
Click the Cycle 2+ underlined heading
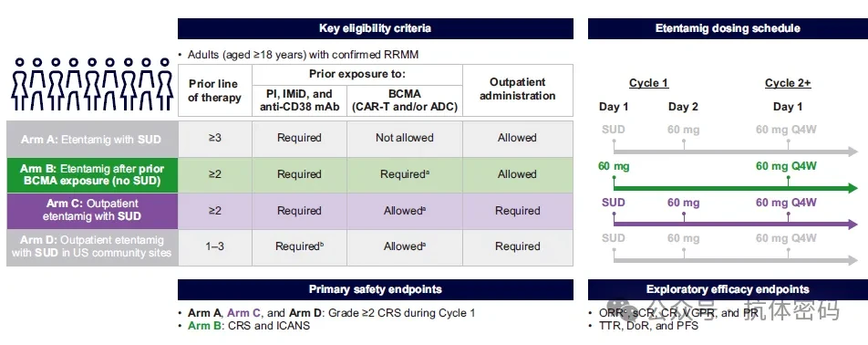[x=788, y=83]
